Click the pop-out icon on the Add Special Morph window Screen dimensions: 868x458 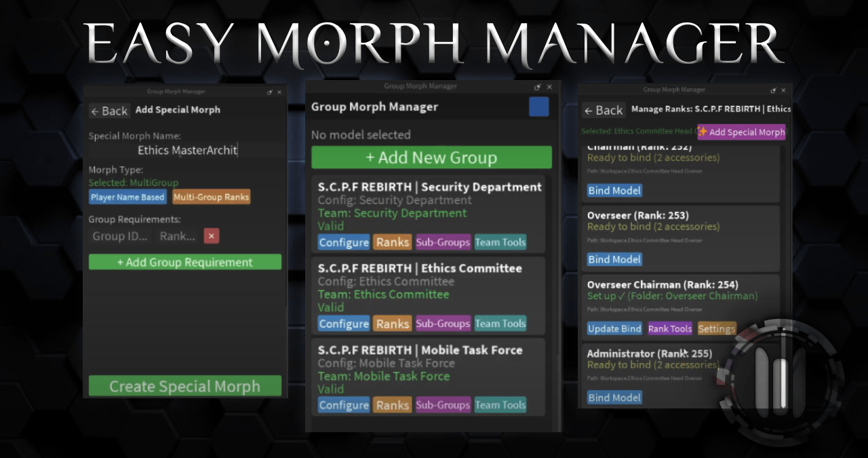point(269,91)
